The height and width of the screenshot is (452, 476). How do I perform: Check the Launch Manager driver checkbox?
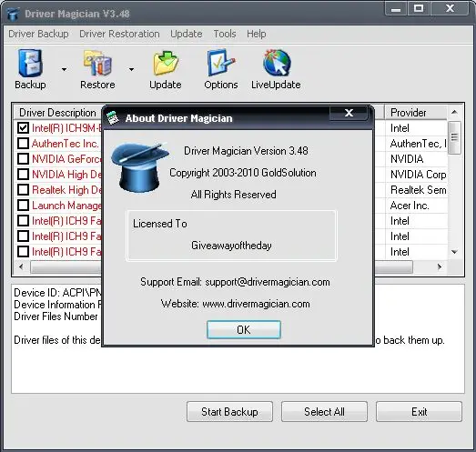(x=23, y=205)
